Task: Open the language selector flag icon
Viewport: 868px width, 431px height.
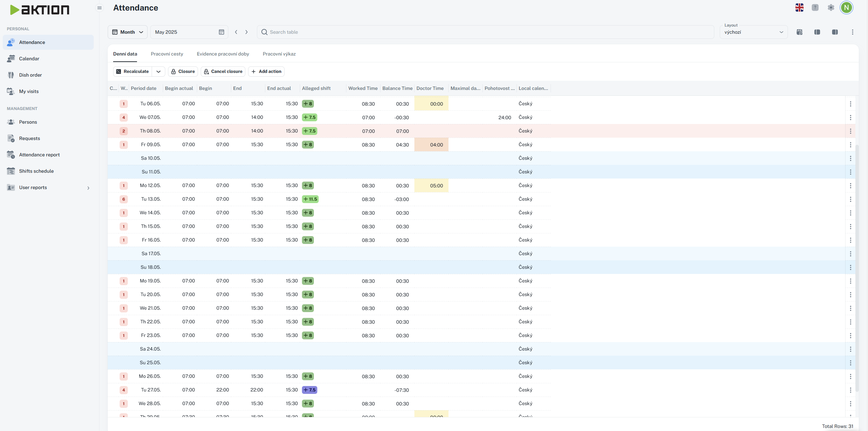Action: click(799, 7)
